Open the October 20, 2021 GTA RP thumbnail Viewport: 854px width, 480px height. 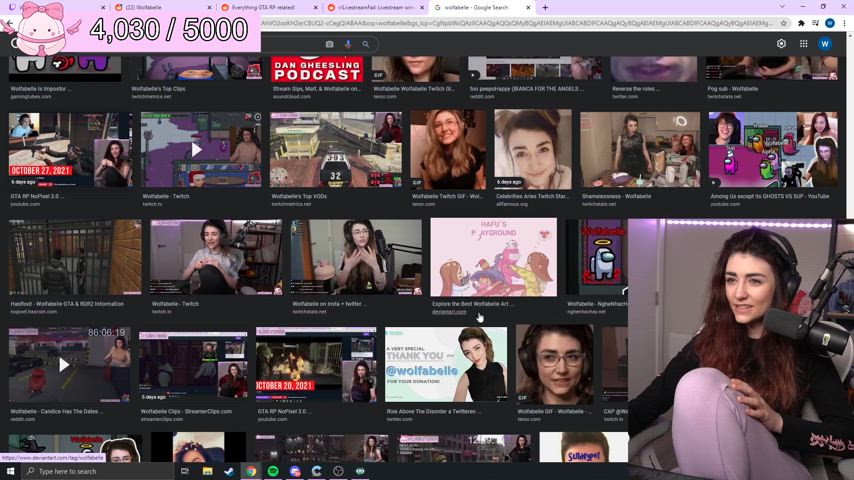pyautogui.click(x=316, y=364)
